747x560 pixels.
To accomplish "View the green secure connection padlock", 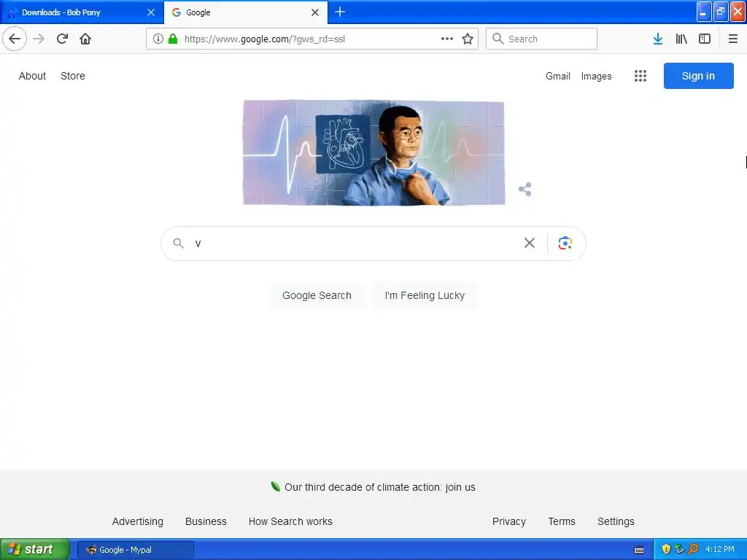I will (x=173, y=39).
